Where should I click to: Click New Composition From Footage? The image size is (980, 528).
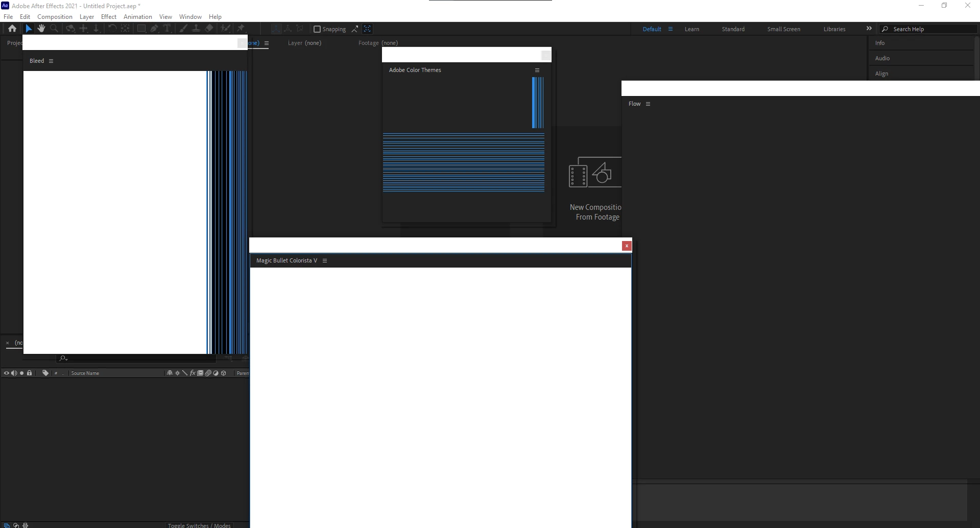[595, 189]
